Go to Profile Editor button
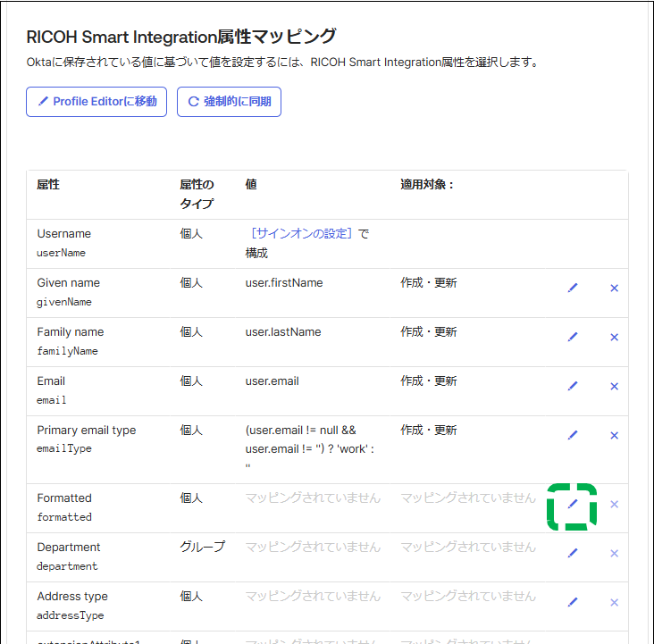The image size is (654, 644). tap(96, 102)
